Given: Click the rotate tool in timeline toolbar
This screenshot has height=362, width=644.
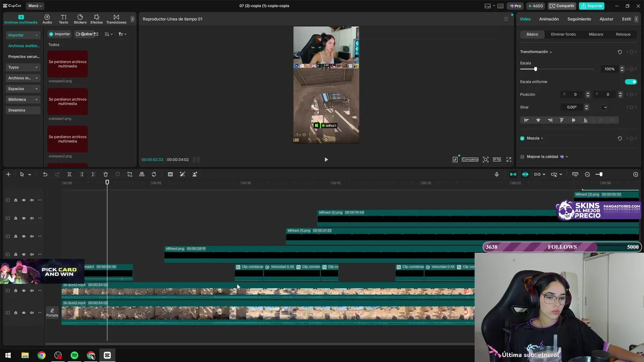Looking at the screenshot, I should [154, 174].
